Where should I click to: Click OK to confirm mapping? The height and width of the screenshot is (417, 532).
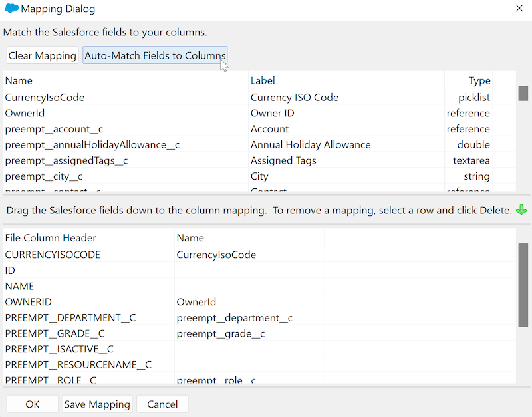(x=33, y=404)
